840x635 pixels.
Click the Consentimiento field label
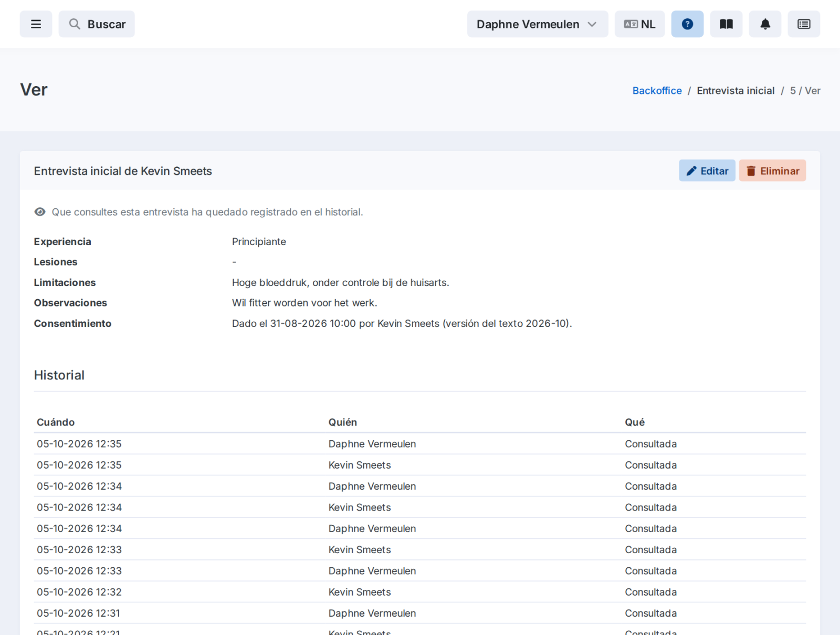click(x=72, y=324)
